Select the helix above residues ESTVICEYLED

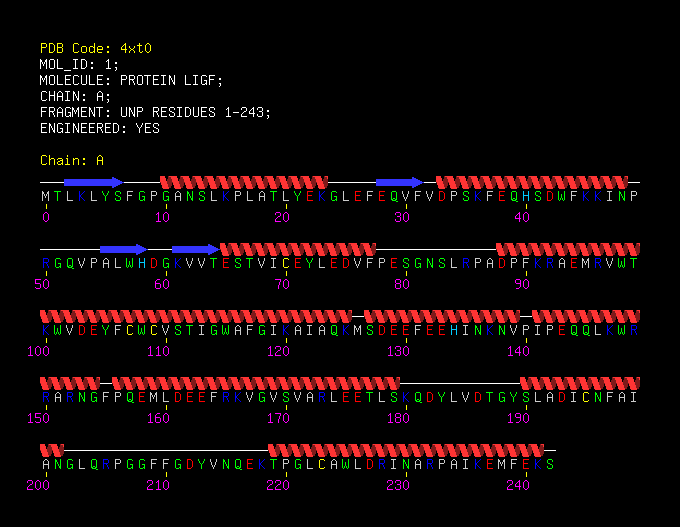(x=298, y=249)
